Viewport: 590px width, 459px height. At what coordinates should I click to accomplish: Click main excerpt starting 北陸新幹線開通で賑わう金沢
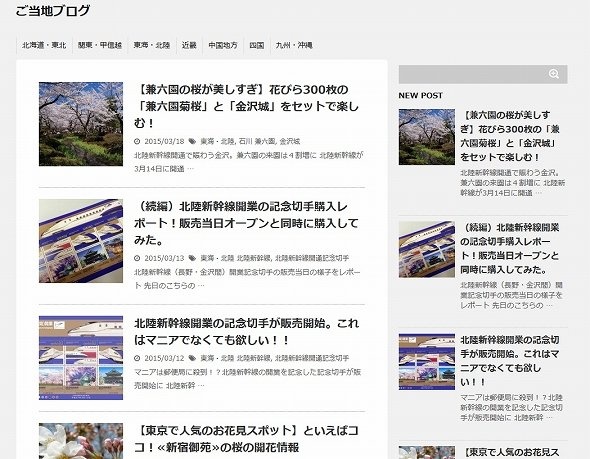click(x=249, y=162)
